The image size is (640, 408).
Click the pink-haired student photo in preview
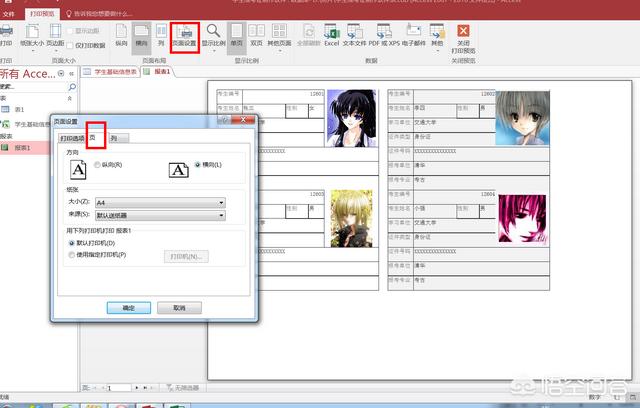[522, 219]
